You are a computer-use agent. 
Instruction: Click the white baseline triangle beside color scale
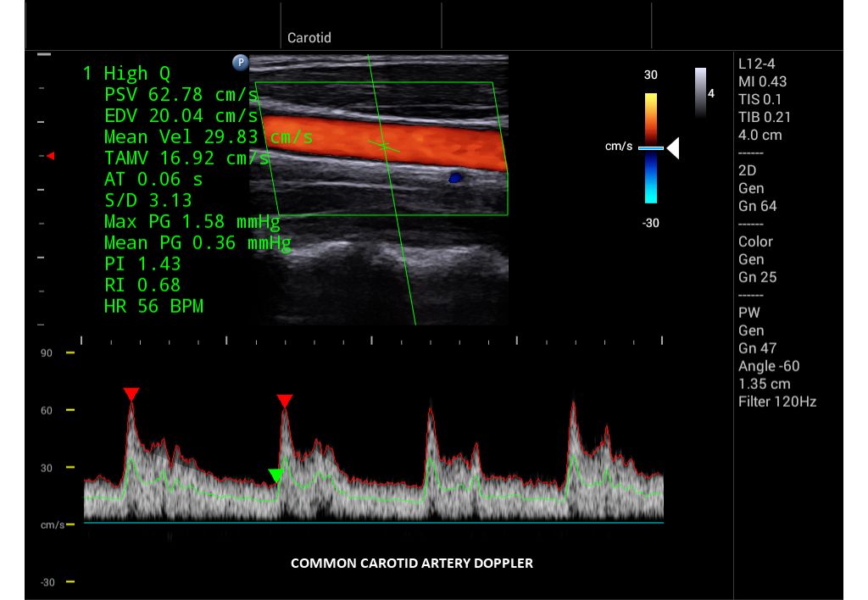pyautogui.click(x=673, y=148)
